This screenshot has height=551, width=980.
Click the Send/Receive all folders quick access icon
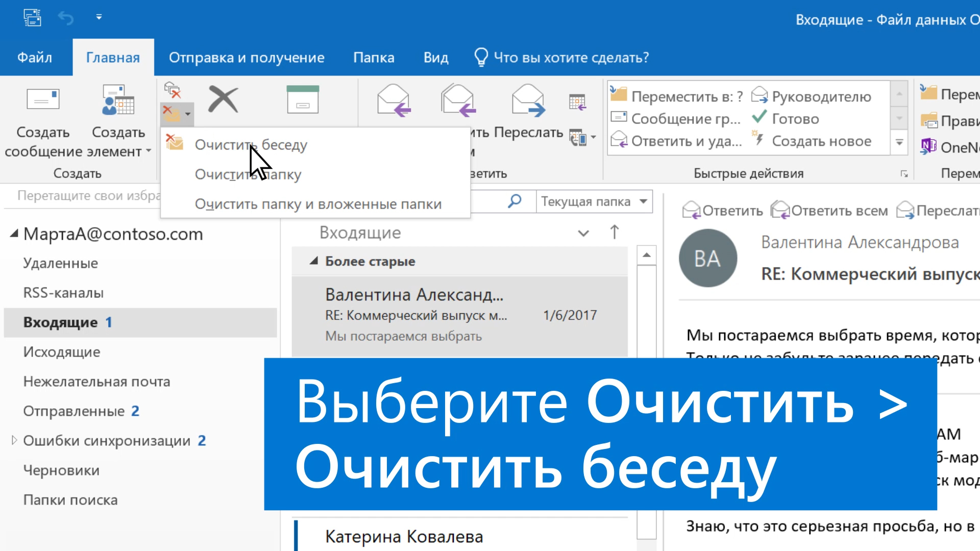click(32, 17)
